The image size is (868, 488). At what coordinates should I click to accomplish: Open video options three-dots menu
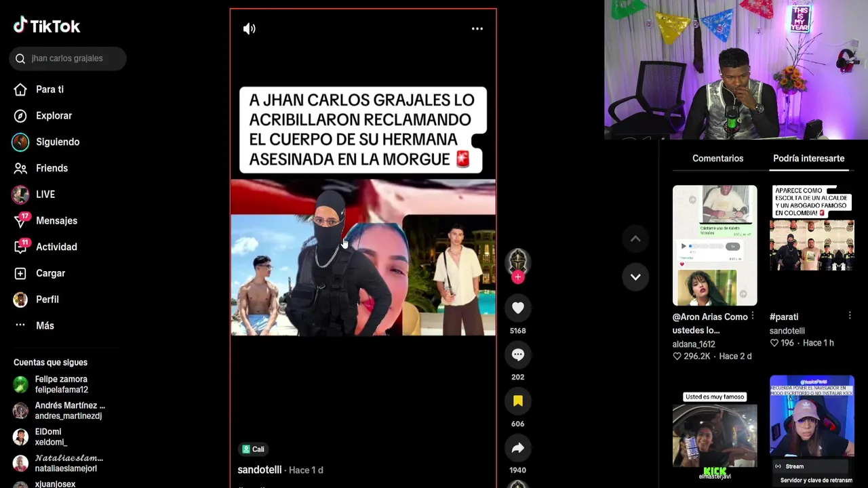(477, 28)
